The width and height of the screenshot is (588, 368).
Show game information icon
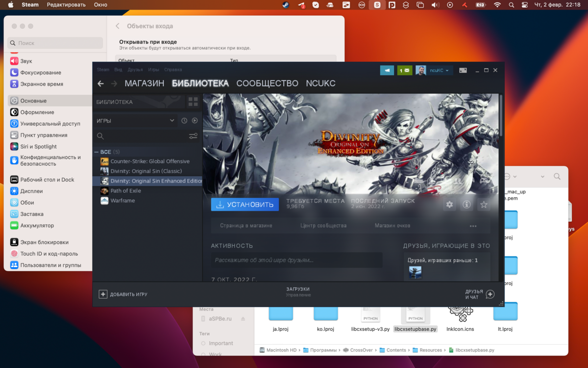tap(466, 205)
